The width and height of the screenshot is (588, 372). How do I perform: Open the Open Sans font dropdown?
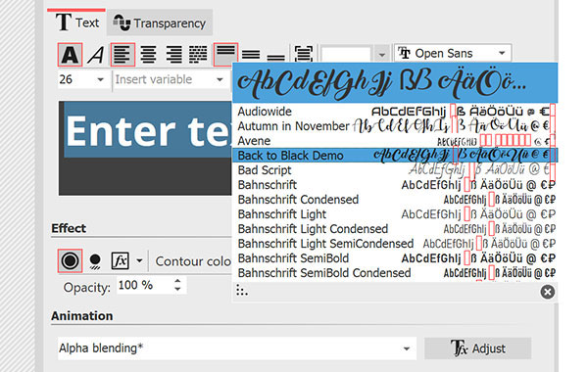[x=453, y=53]
